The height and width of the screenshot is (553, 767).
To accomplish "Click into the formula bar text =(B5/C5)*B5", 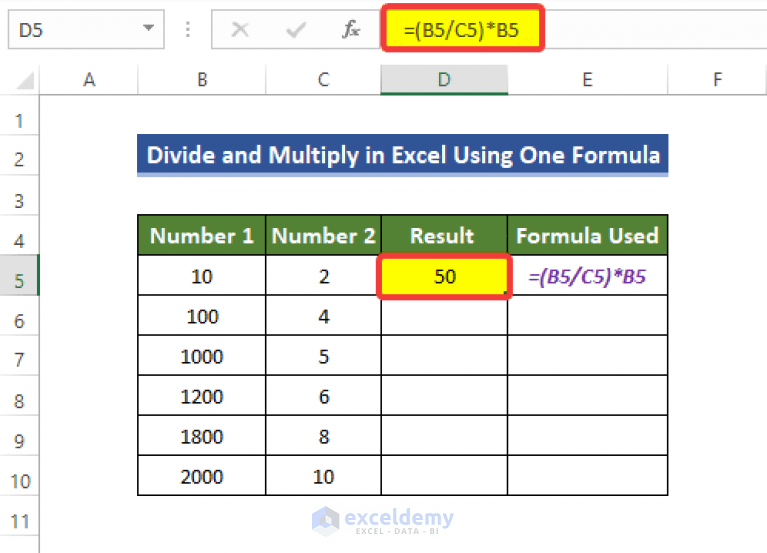I will click(x=461, y=30).
